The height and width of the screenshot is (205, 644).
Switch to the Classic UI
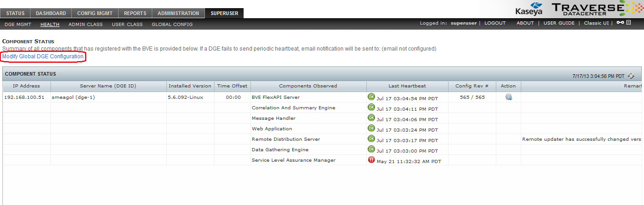[x=596, y=23]
